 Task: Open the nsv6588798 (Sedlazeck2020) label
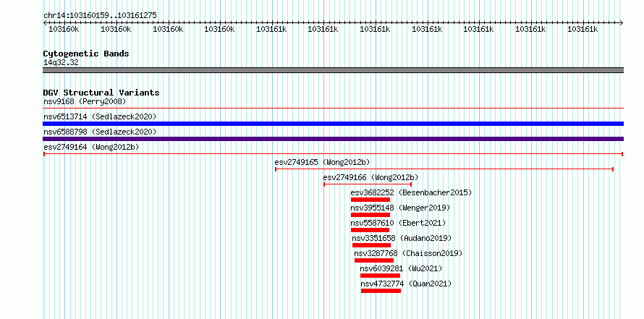click(x=100, y=132)
